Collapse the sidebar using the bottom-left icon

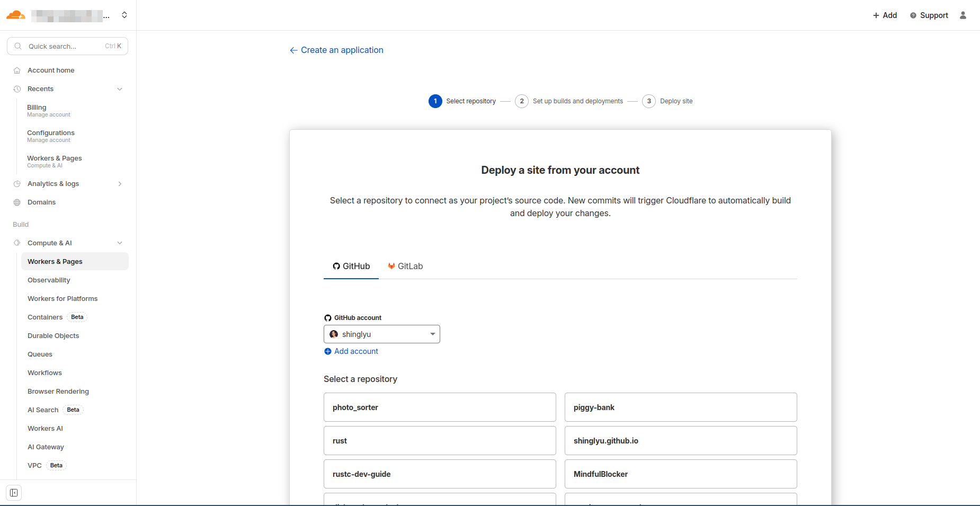(14, 492)
